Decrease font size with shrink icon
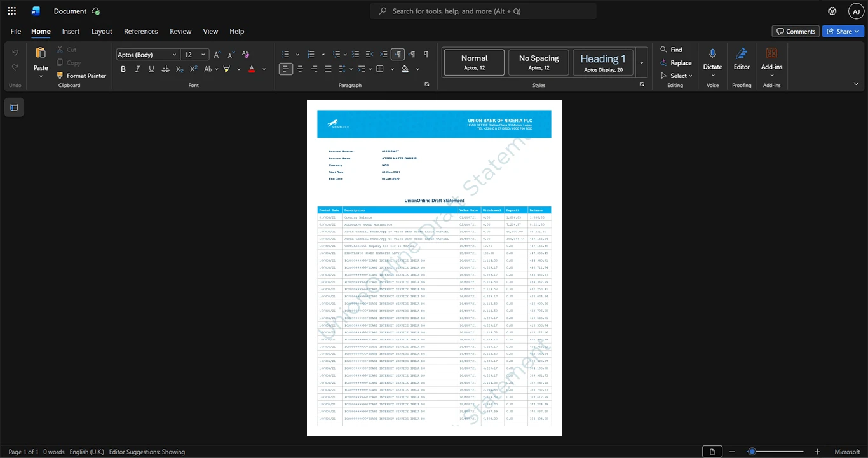This screenshot has height=458, width=868. pyautogui.click(x=231, y=55)
